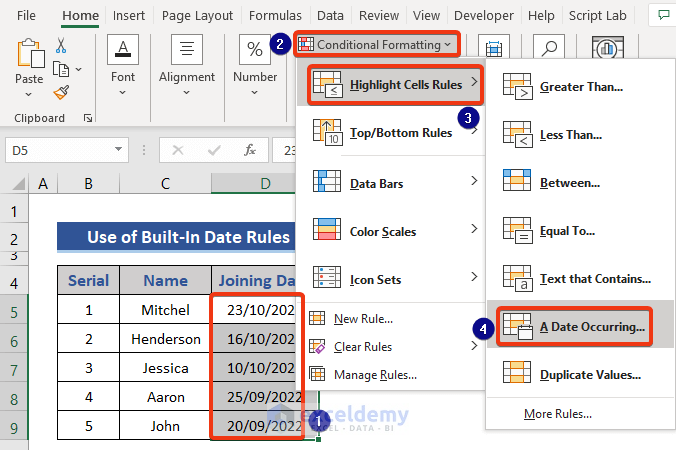The height and width of the screenshot is (450, 676).
Task: Choose A Date Occurring... rule
Action: [x=580, y=326]
